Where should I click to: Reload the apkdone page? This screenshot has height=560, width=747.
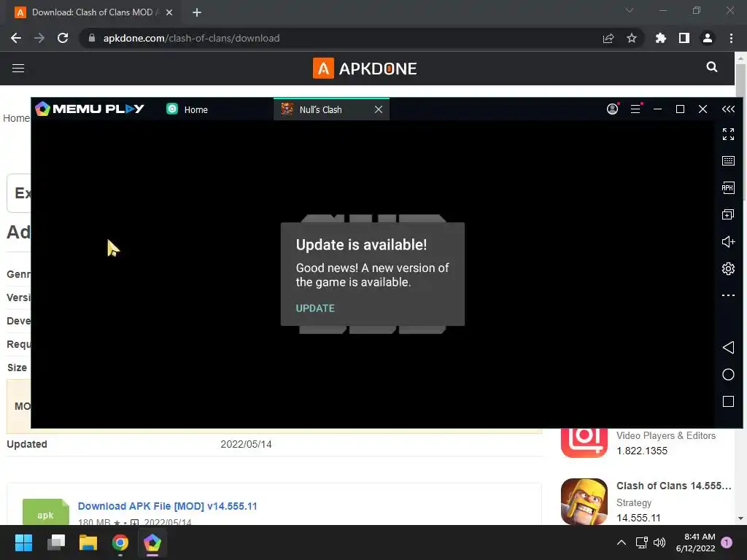63,38
